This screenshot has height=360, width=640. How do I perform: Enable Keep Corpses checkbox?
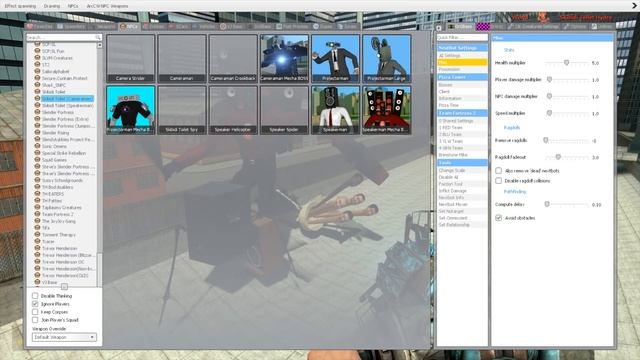(35, 312)
